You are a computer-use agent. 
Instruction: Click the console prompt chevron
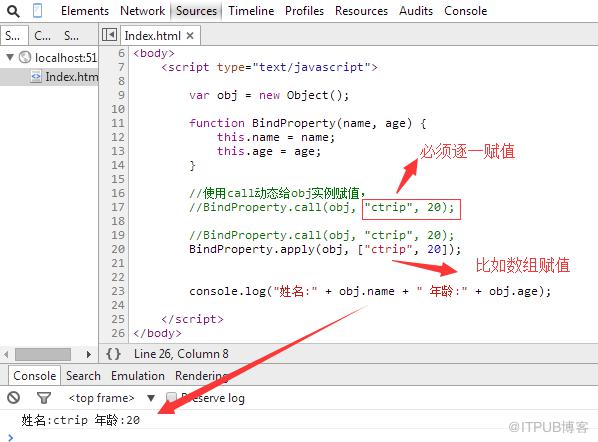pyautogui.click(x=10, y=437)
